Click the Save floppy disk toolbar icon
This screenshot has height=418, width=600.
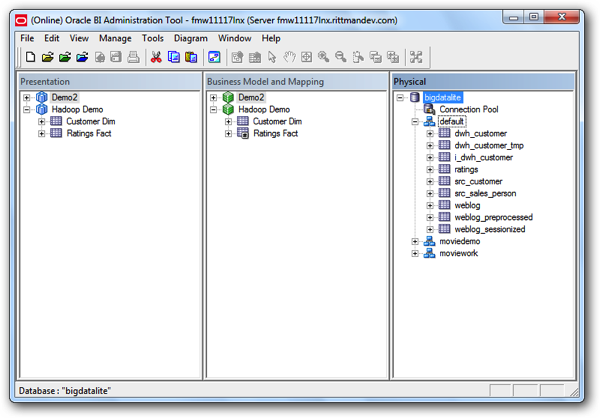(x=116, y=57)
